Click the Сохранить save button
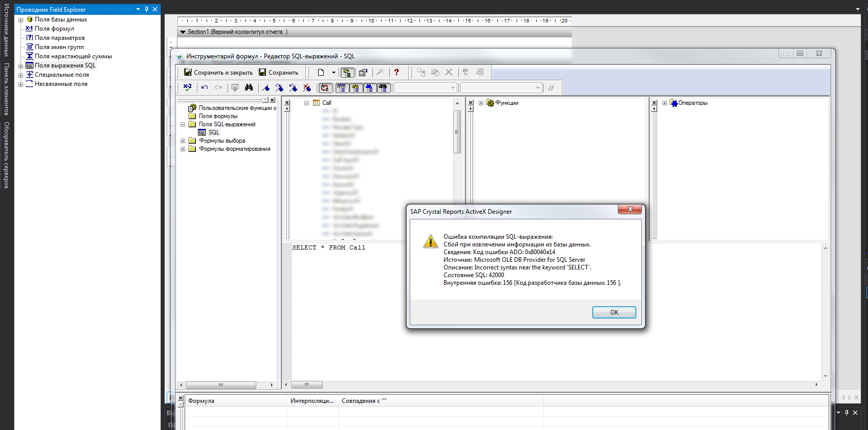This screenshot has height=430, width=868. pyautogui.click(x=278, y=73)
